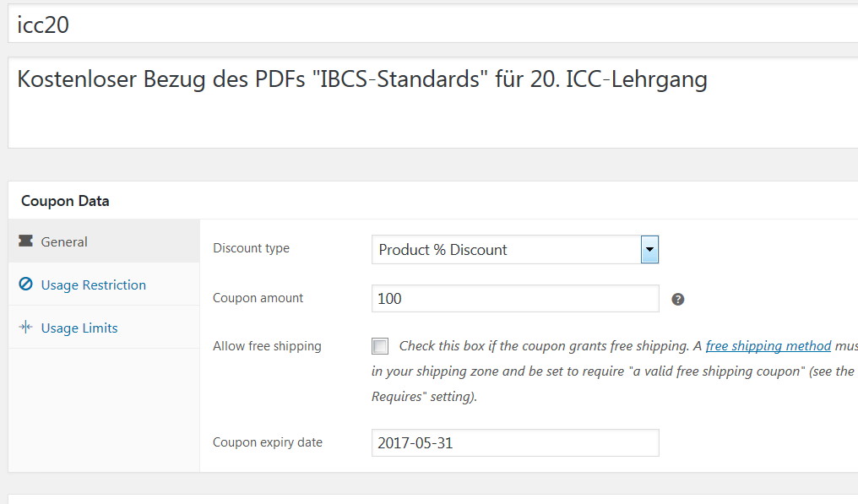Click the Discount type label

click(251, 248)
